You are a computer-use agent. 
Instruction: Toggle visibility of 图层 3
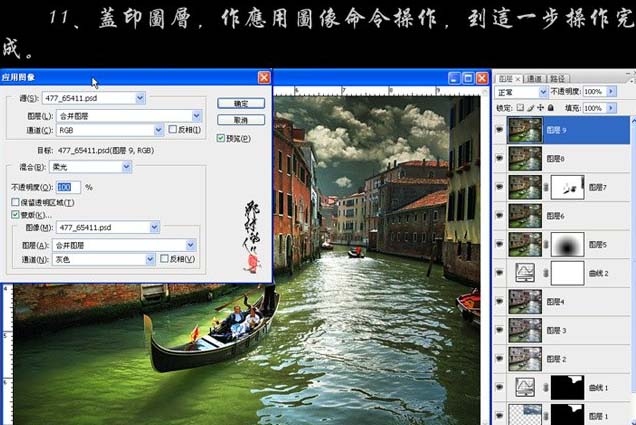click(499, 330)
